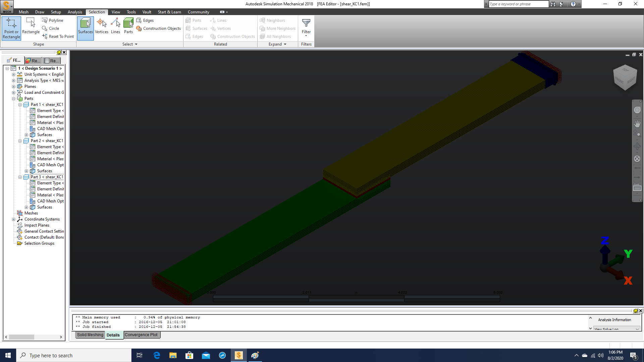Open the Mesh menu tab
Screen dimensions: 644x362
coord(23,12)
